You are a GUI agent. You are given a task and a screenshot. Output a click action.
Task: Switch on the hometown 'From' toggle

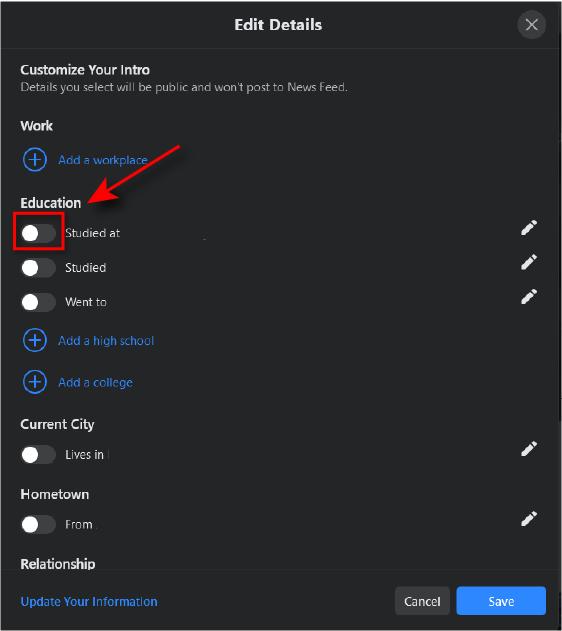(x=38, y=525)
